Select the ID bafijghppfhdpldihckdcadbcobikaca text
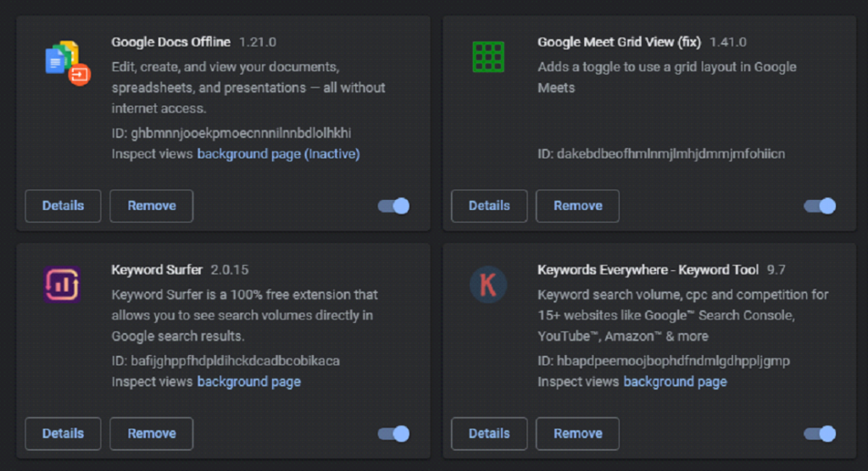This screenshot has height=471, width=868. (225, 361)
